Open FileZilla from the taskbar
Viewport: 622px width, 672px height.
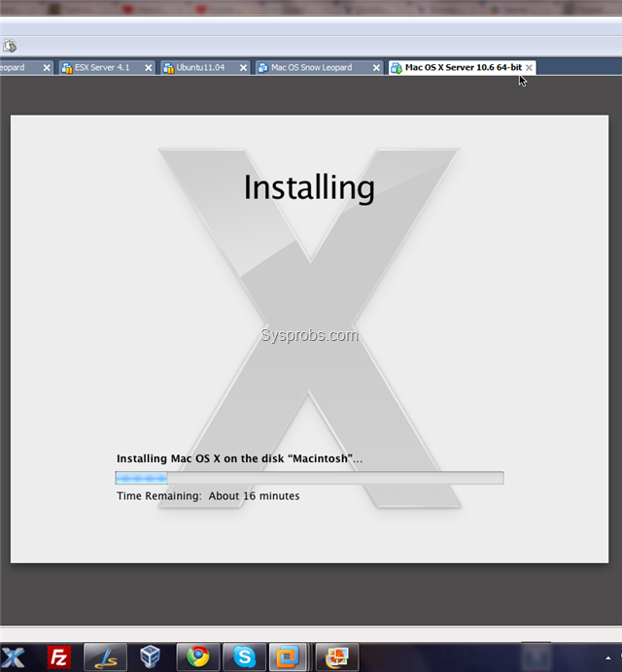point(58,657)
